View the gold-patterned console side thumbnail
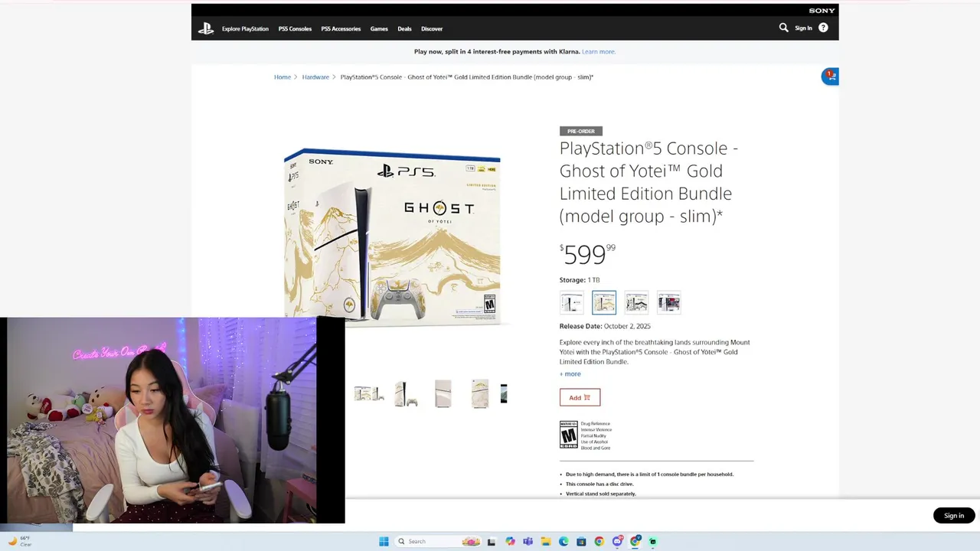Viewport: 980px width, 551px height. point(480,394)
